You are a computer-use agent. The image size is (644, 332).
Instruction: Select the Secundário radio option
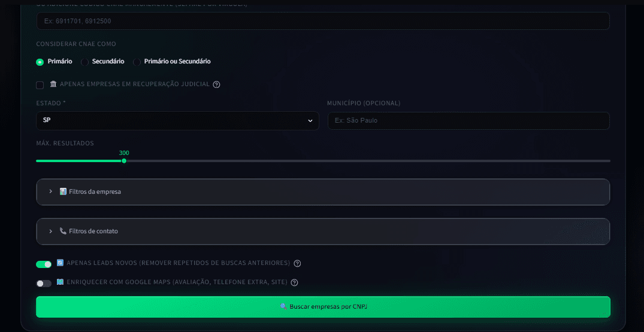pos(84,62)
